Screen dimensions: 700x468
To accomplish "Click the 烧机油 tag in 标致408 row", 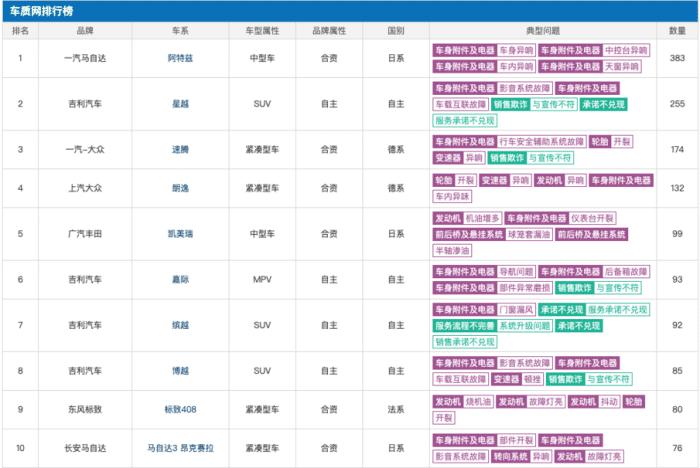I will [x=478, y=402].
